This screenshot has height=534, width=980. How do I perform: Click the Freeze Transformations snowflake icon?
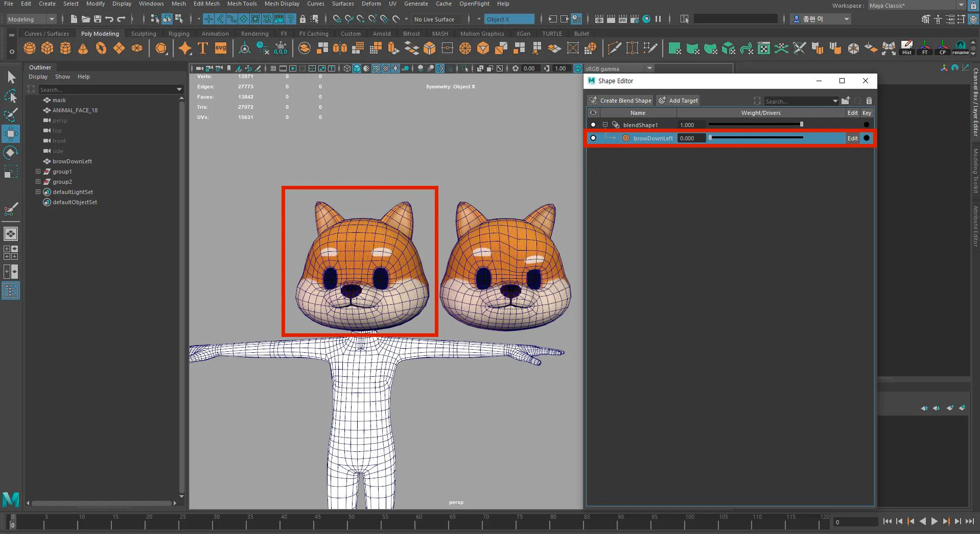[281, 48]
